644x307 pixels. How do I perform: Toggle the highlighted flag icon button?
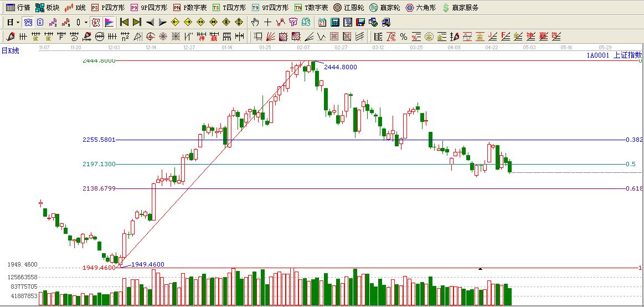109,22
